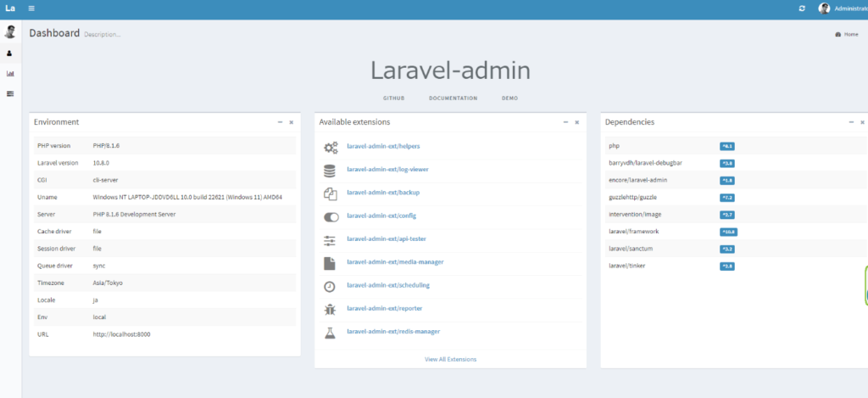This screenshot has height=398, width=868.
Task: Click the refresh icon in top bar
Action: [802, 8]
